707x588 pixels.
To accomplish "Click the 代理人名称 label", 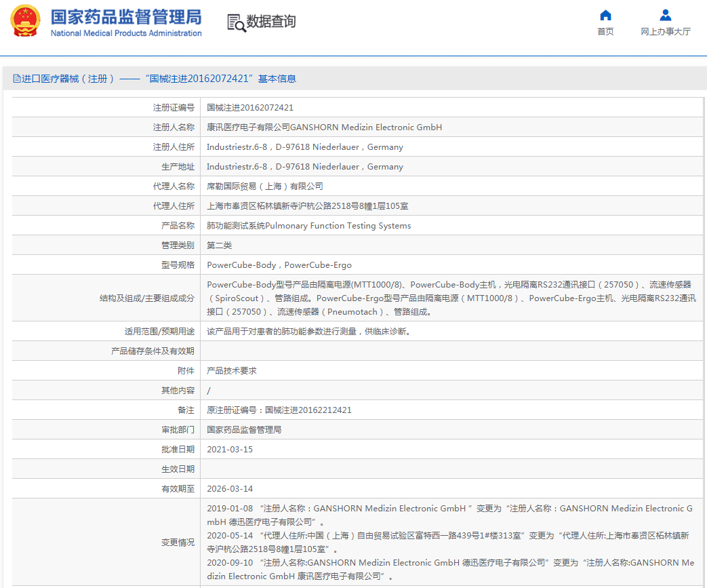I will [174, 187].
